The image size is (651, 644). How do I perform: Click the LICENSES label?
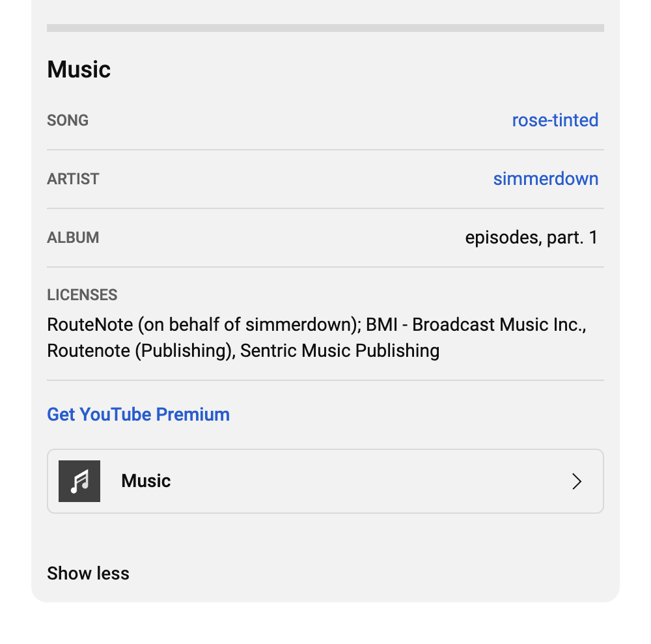click(x=82, y=295)
